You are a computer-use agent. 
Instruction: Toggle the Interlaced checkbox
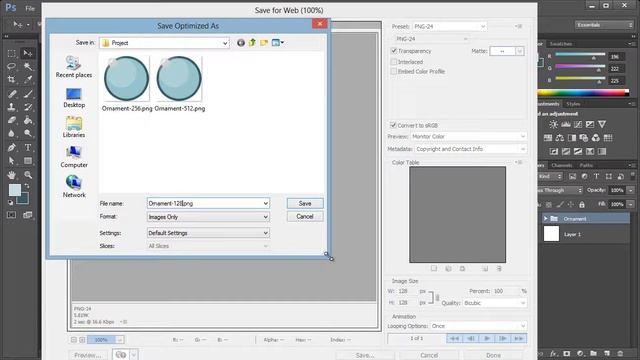point(394,62)
